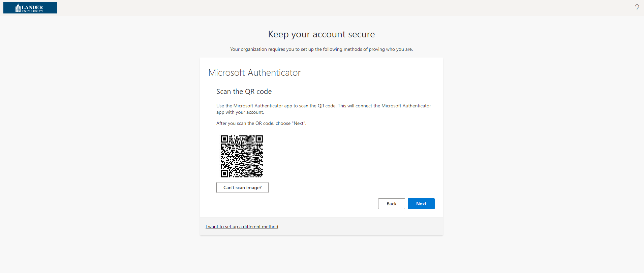The height and width of the screenshot is (273, 644).
Task: Click the QR code's bottom-left finder square
Action: pyautogui.click(x=224, y=173)
